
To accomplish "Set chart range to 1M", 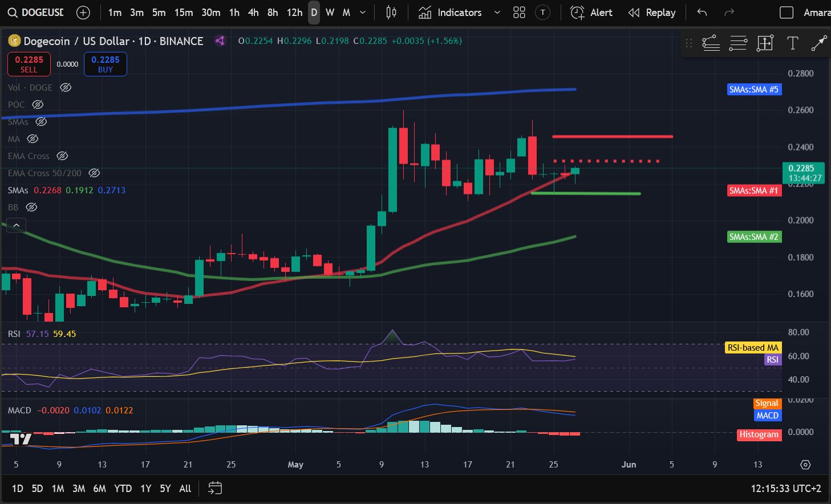I will pos(58,488).
